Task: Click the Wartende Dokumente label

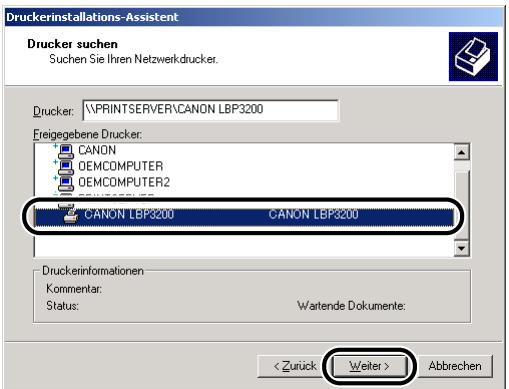Action: (x=351, y=306)
